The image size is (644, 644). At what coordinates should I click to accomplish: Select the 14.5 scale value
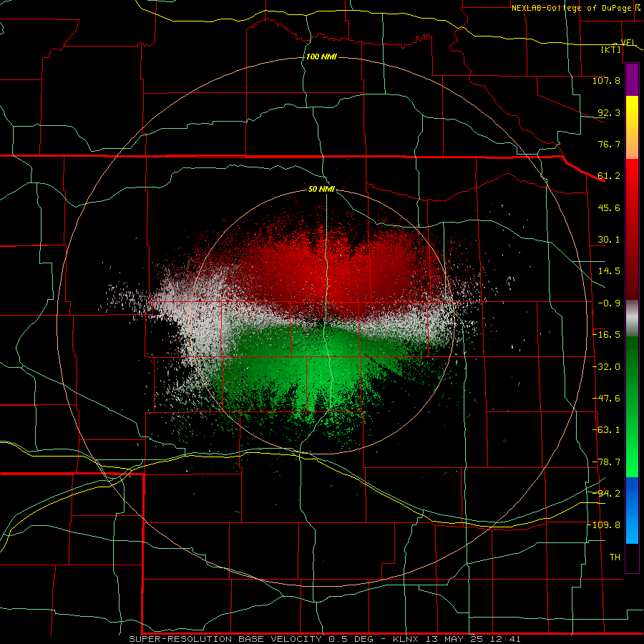609,271
